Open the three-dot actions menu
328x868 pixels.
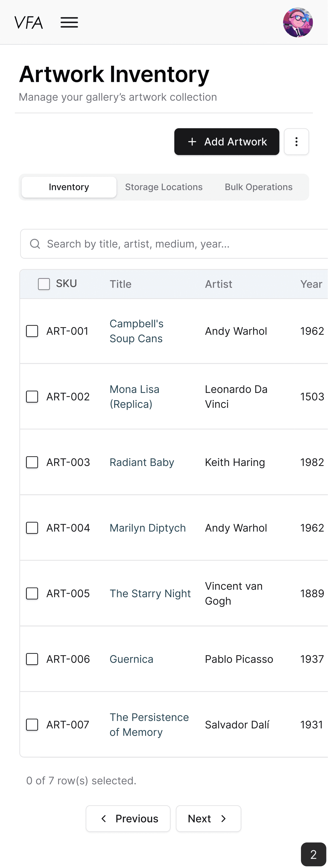(x=296, y=141)
